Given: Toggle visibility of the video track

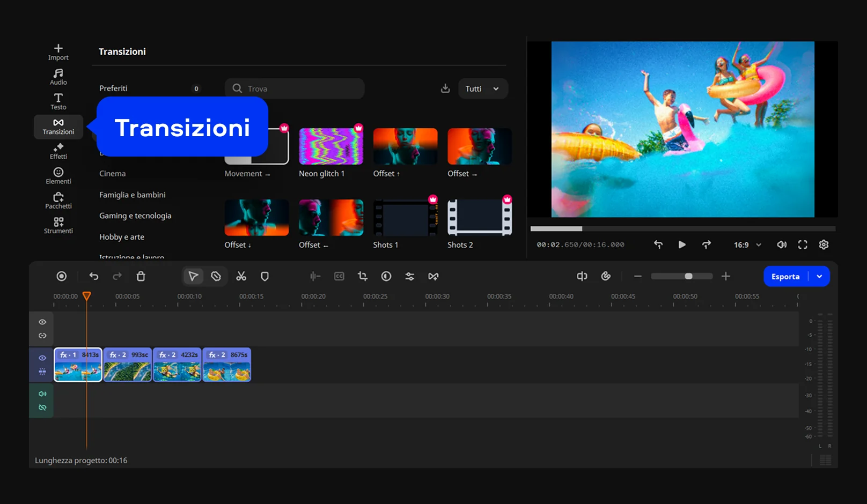Looking at the screenshot, I should tap(42, 358).
